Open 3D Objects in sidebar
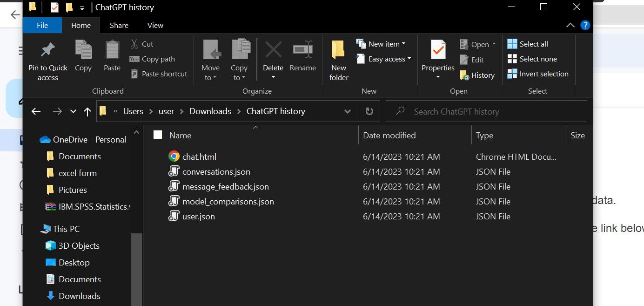Screen dimensions: 644x306 click(x=72, y=246)
